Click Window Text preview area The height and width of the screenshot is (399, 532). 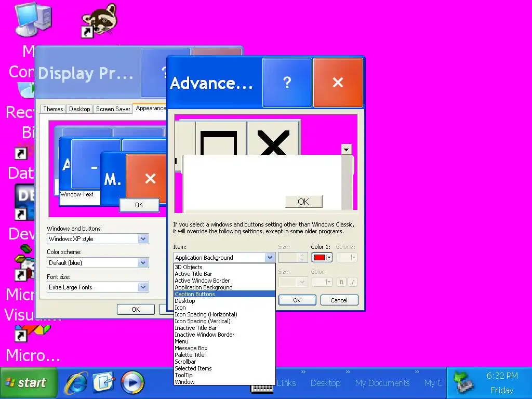click(79, 197)
